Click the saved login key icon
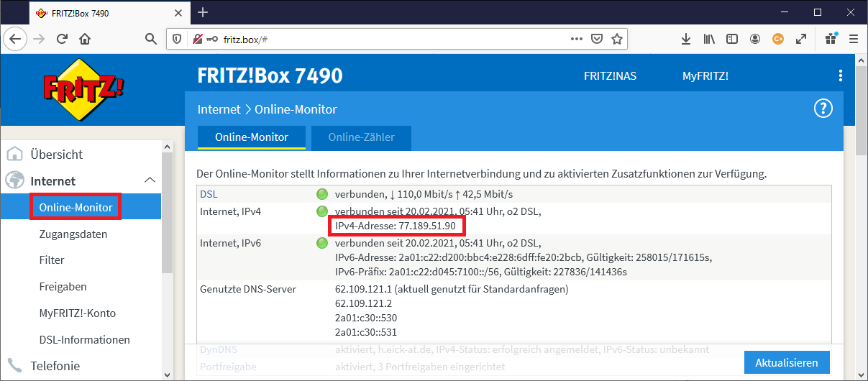 point(212,39)
